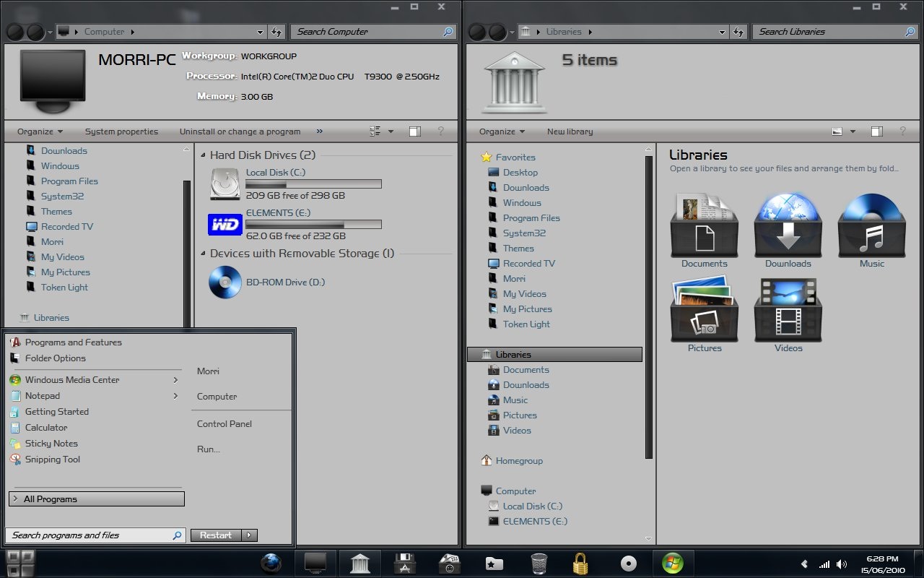This screenshot has width=924, height=578.
Task: Click the Local Disk C: capacity bar
Action: [315, 183]
